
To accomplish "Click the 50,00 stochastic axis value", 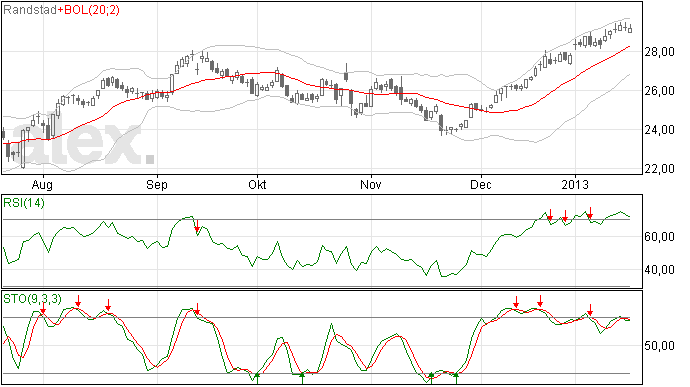I will tap(659, 346).
